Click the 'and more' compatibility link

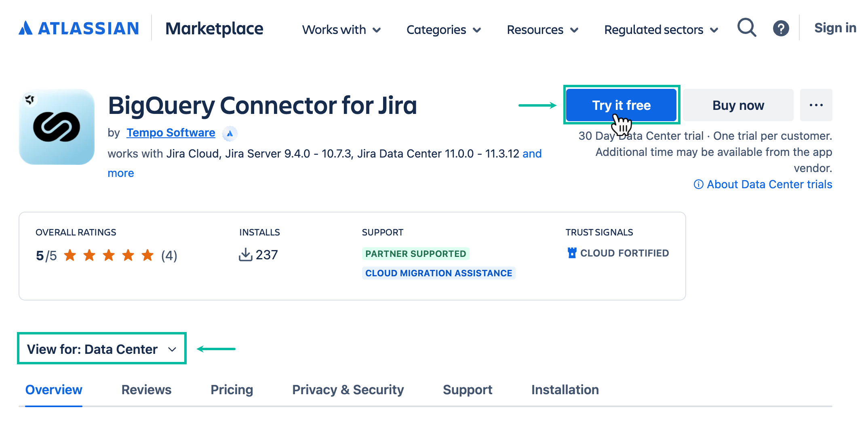[532, 153]
